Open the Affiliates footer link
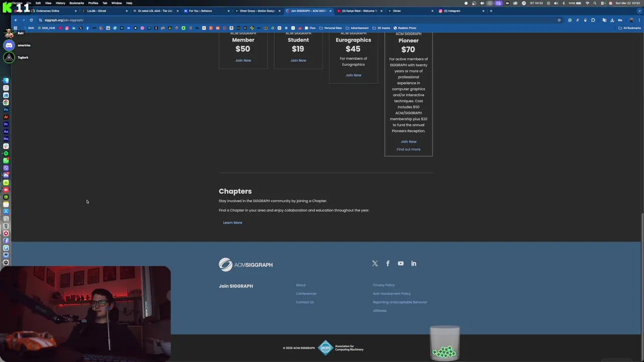The width and height of the screenshot is (644, 362). point(380,311)
